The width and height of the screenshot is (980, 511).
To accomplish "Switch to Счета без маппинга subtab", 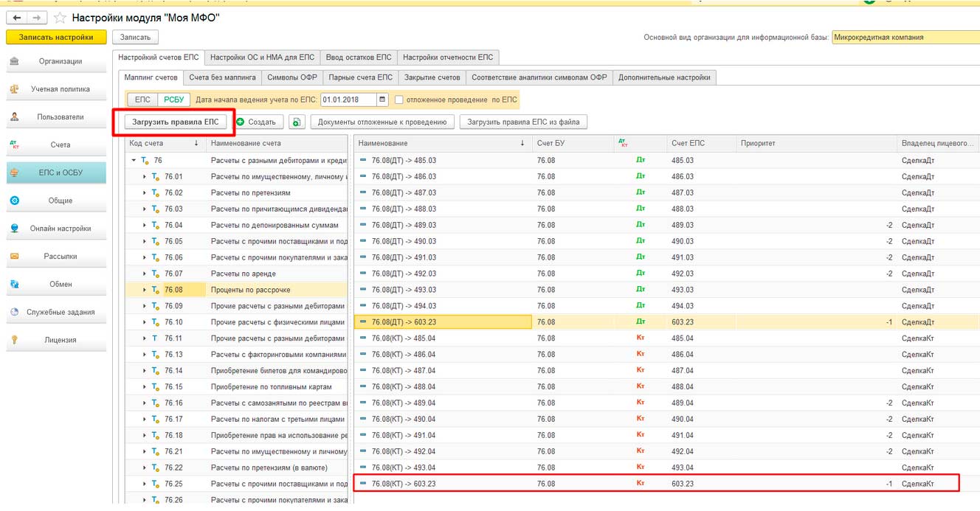I will [x=222, y=77].
